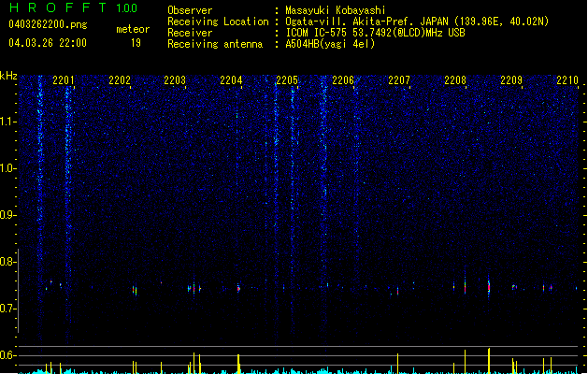The width and height of the screenshot is (588, 374).
Task: Click the 0.7 kHz frequency axis label
Action: pyautogui.click(x=8, y=309)
